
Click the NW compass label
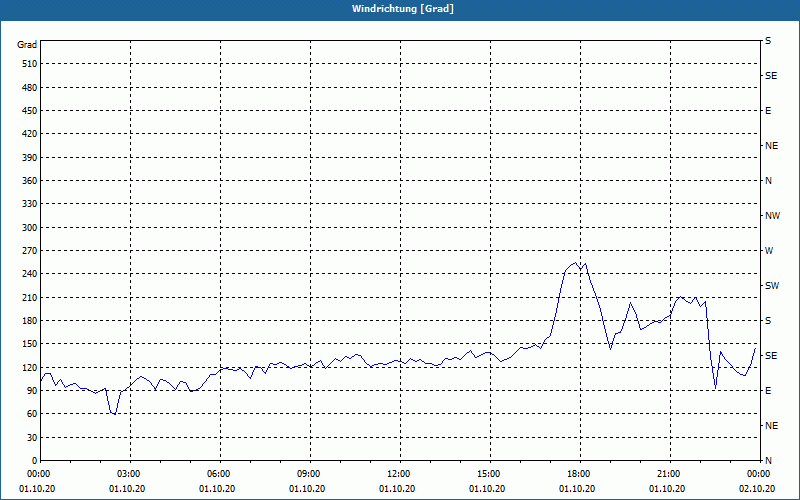pyautogui.click(x=772, y=216)
